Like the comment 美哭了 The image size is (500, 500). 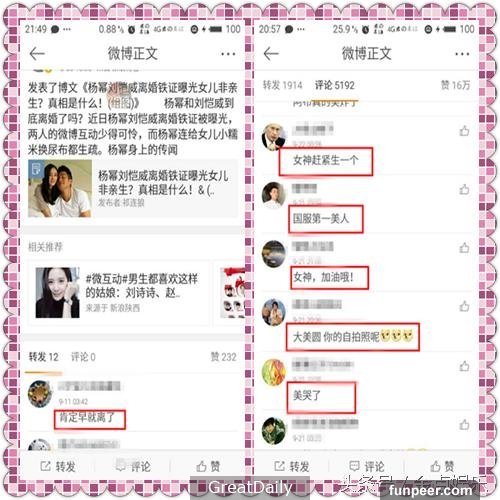coord(464,366)
